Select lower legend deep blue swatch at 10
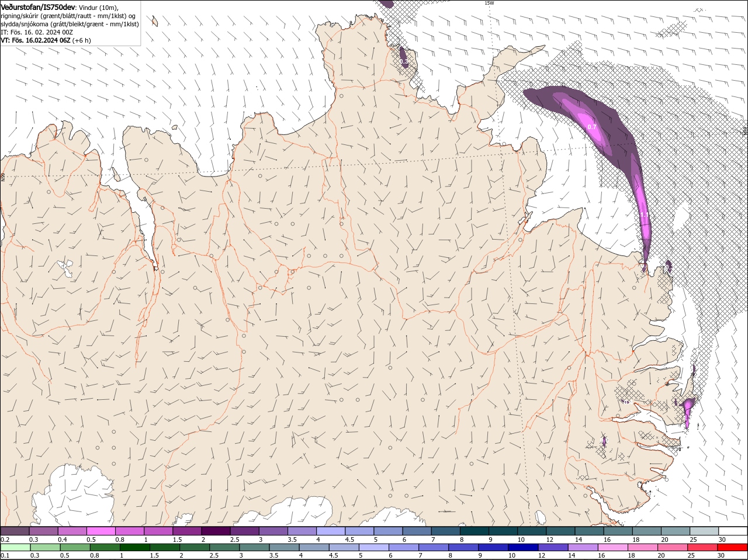This screenshot has width=748, height=560. point(522,547)
